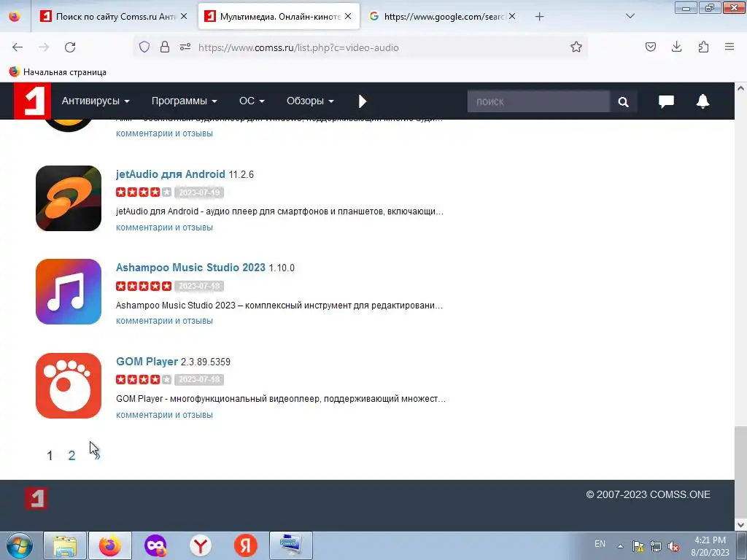Save page to Pocket icon
The image size is (747, 560).
click(650, 47)
